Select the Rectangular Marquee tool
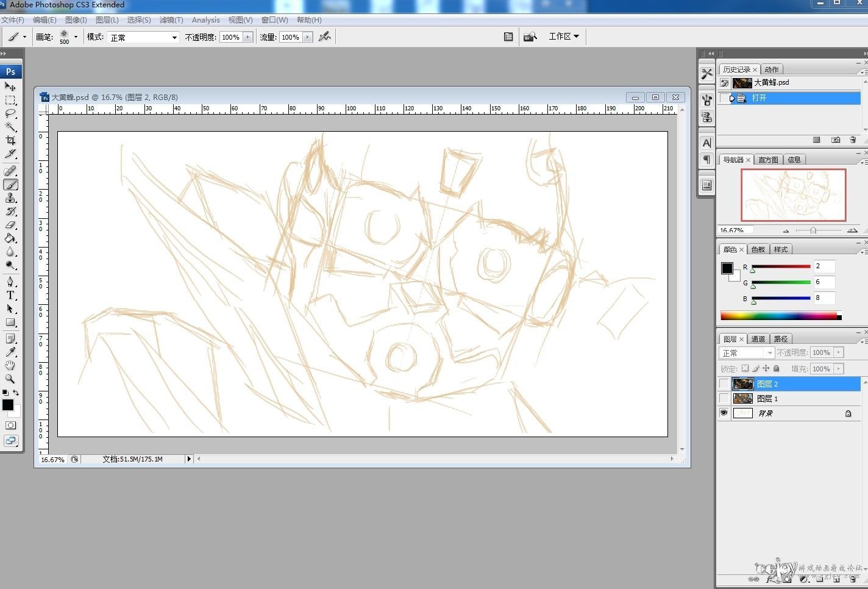Image resolution: width=868 pixels, height=589 pixels. (10, 100)
